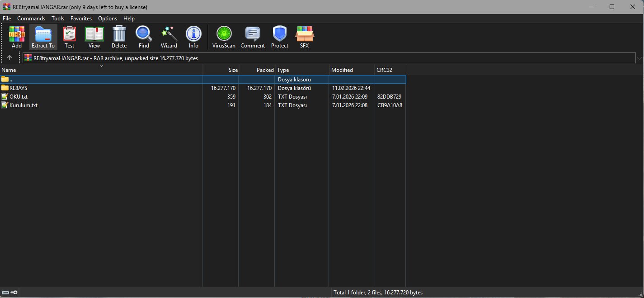The image size is (644, 298).
Task: Open the Extract To tool
Action: [x=42, y=37]
